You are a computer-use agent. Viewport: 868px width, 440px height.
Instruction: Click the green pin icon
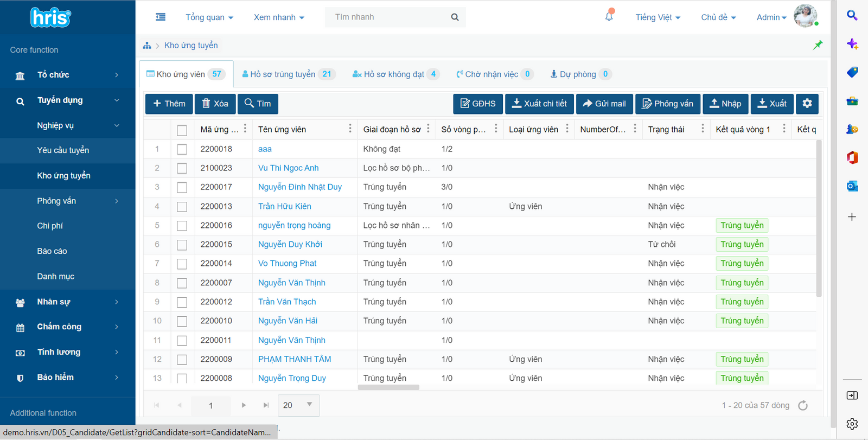[818, 45]
